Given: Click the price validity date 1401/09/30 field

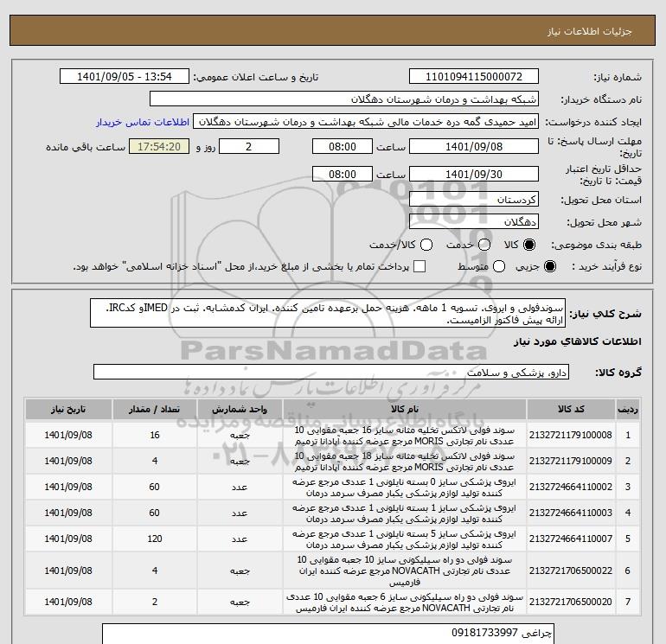Looking at the screenshot, I should (x=474, y=174).
